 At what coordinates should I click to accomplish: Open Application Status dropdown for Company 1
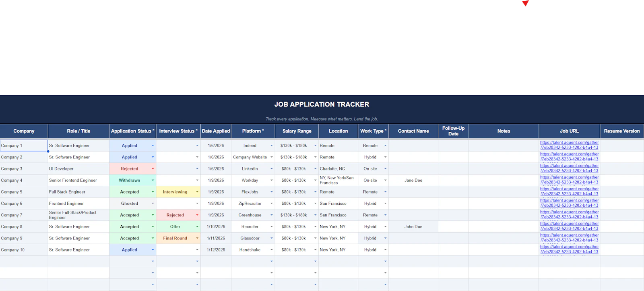pos(153,145)
